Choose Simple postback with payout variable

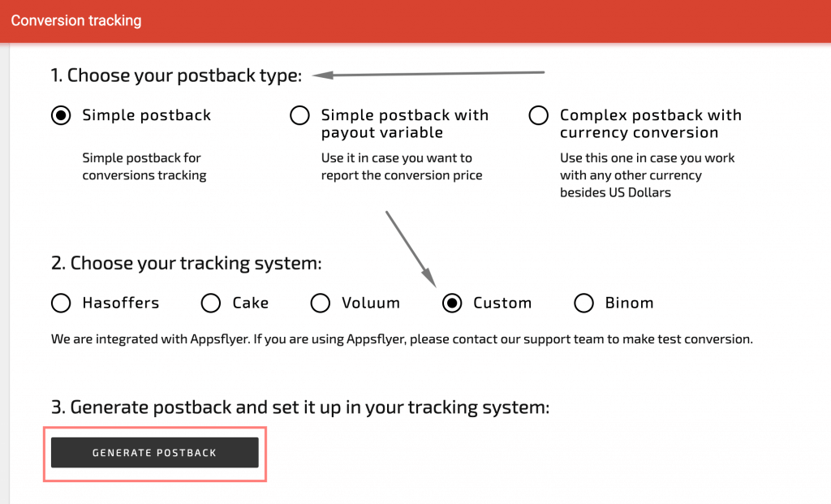click(x=299, y=115)
